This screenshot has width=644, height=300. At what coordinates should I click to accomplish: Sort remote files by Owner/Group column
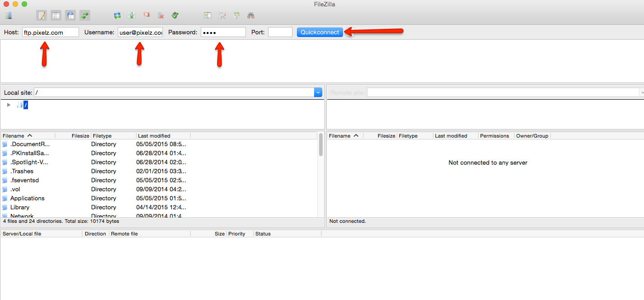tap(533, 136)
